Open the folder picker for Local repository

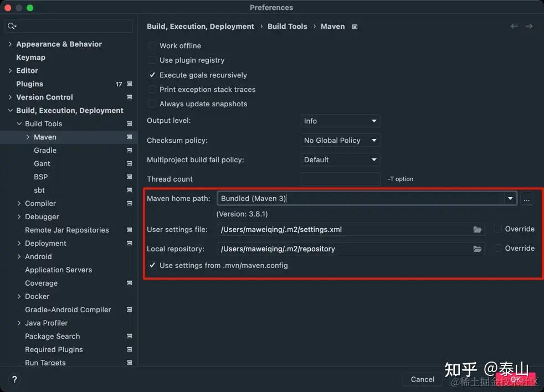click(x=478, y=249)
